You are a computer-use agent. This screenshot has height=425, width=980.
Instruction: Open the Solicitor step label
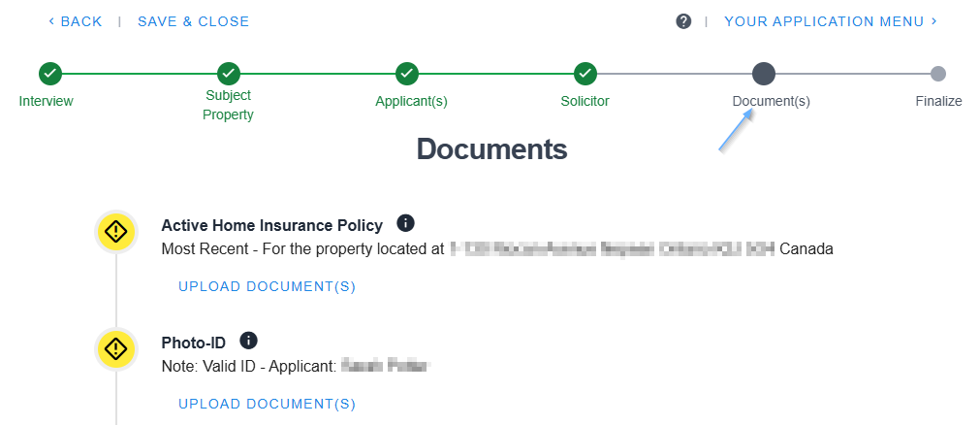(x=585, y=101)
